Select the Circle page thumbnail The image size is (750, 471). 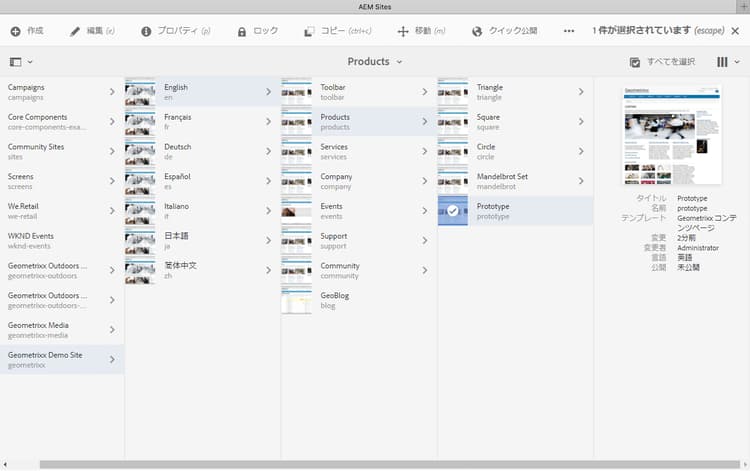(x=453, y=151)
